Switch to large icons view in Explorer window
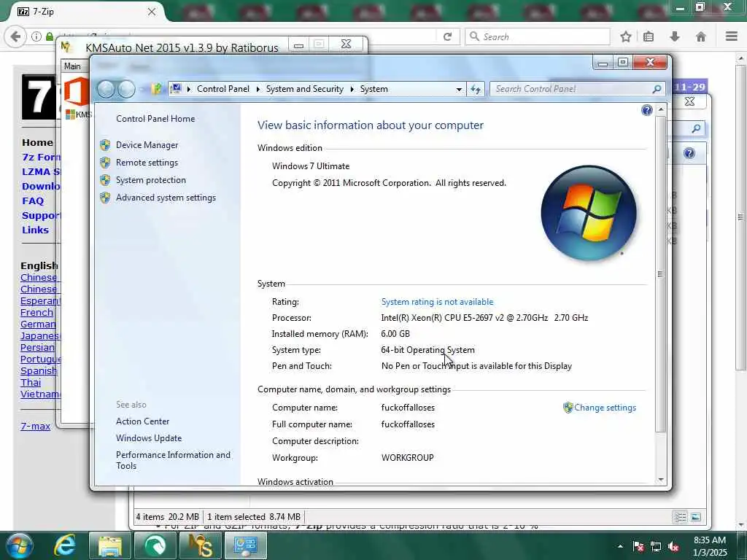The height and width of the screenshot is (560, 747). coord(695,517)
